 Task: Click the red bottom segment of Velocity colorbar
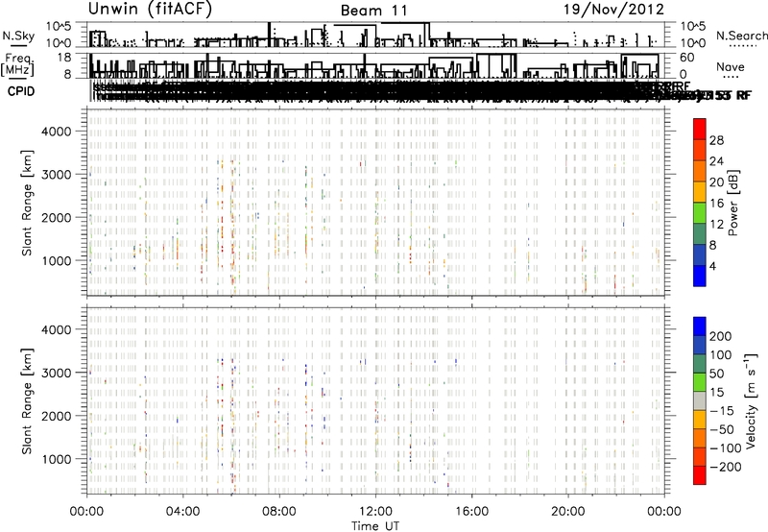click(700, 475)
